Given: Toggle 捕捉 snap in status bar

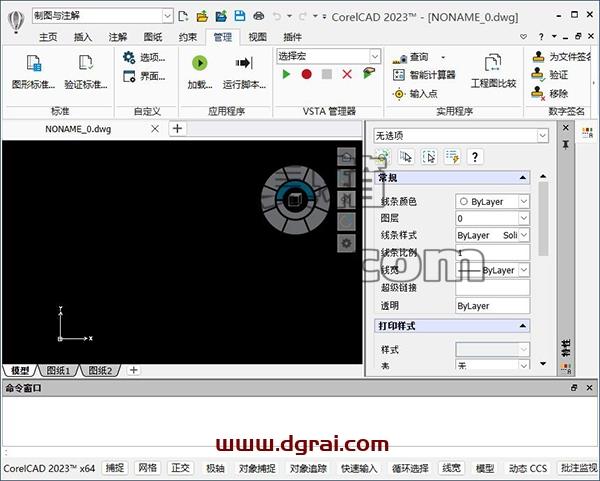Looking at the screenshot, I should click(115, 468).
